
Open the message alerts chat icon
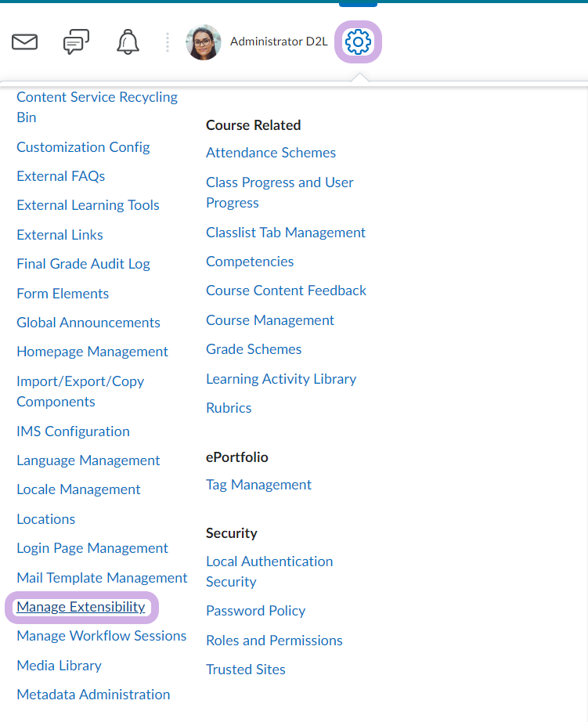point(76,42)
